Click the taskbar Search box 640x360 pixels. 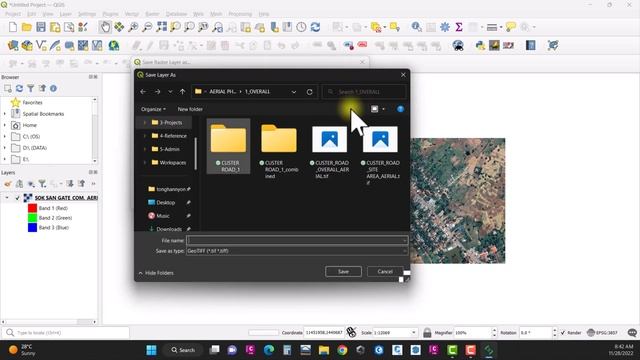click(183, 350)
